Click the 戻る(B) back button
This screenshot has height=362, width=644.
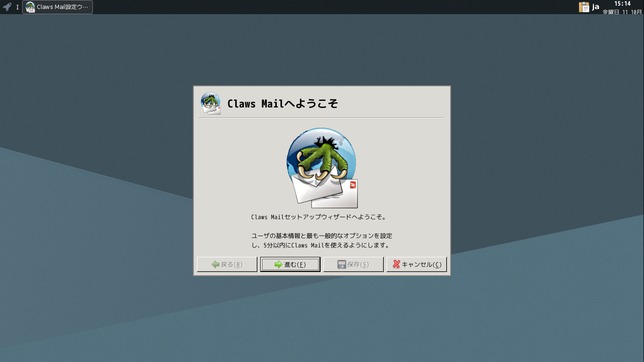coord(227,264)
